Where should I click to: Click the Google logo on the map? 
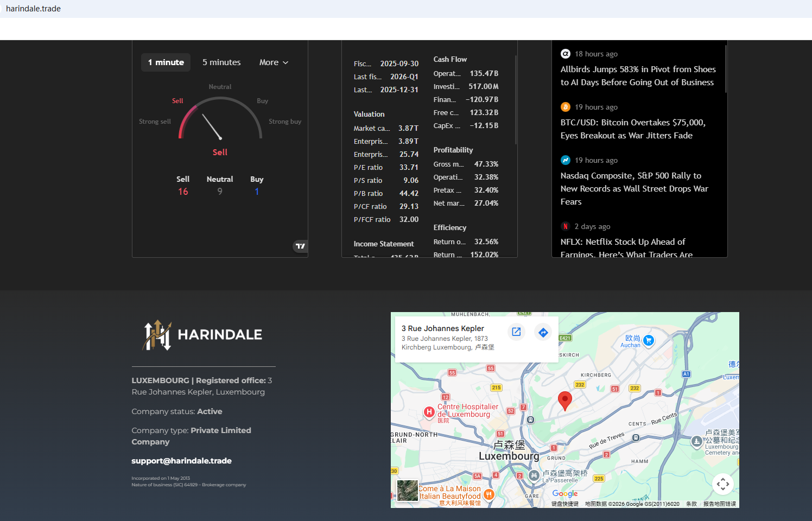565,493
